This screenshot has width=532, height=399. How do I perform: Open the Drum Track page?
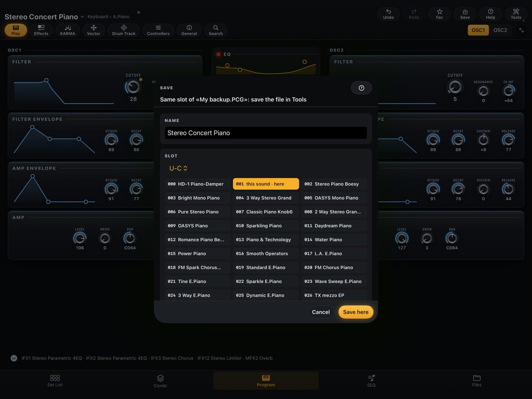coord(124,30)
